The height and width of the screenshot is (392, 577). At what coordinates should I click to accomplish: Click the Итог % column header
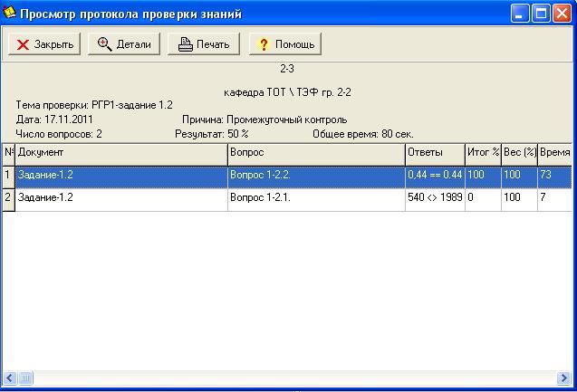pyautogui.click(x=483, y=155)
